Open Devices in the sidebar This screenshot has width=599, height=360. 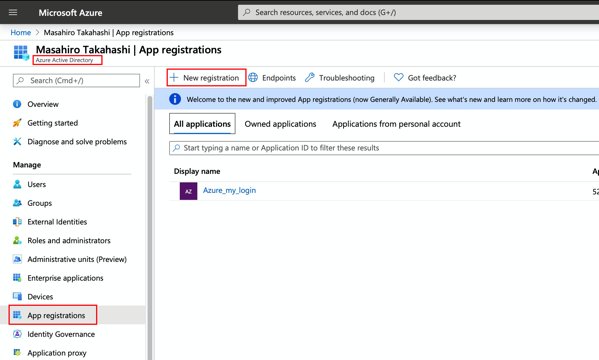tap(40, 297)
